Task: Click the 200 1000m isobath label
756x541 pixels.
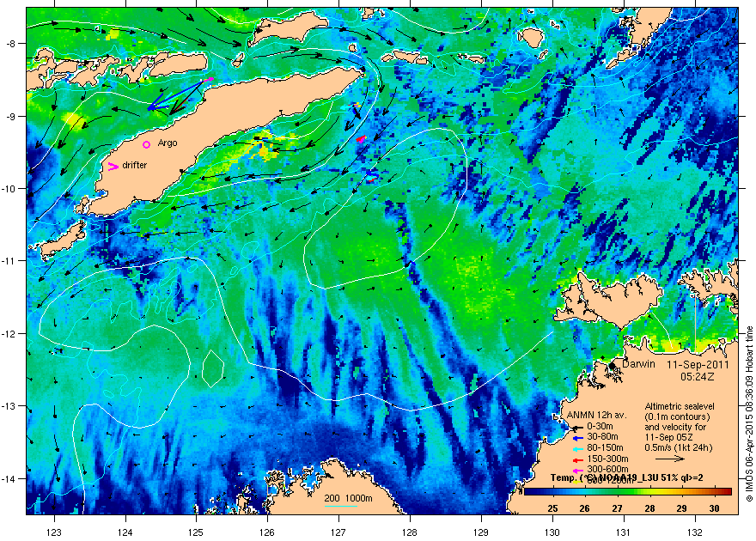Action: coord(348,499)
